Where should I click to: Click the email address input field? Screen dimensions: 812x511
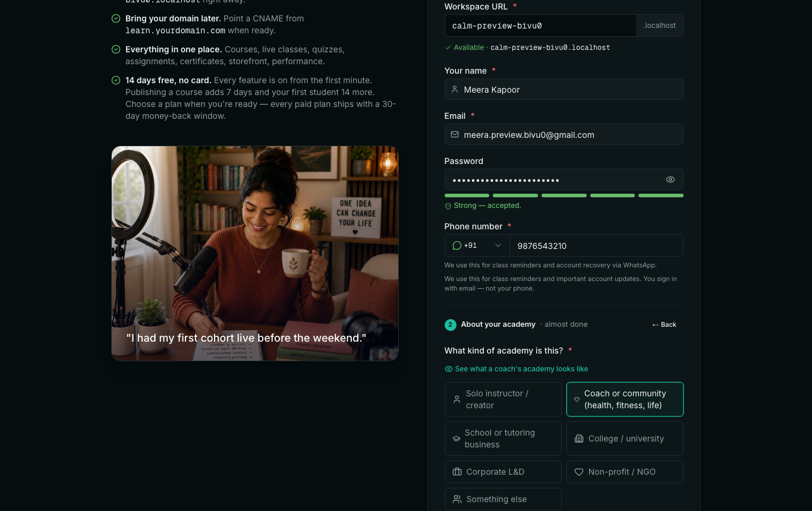[564, 134]
